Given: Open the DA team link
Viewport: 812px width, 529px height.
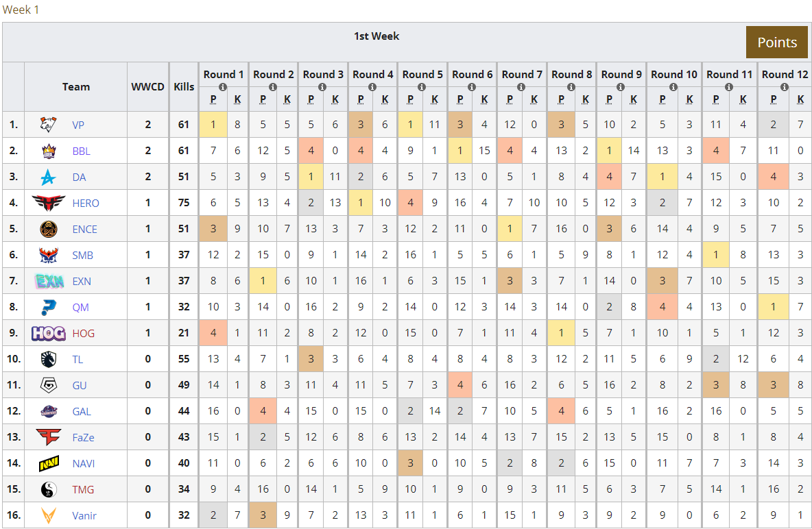Looking at the screenshot, I should [79, 177].
